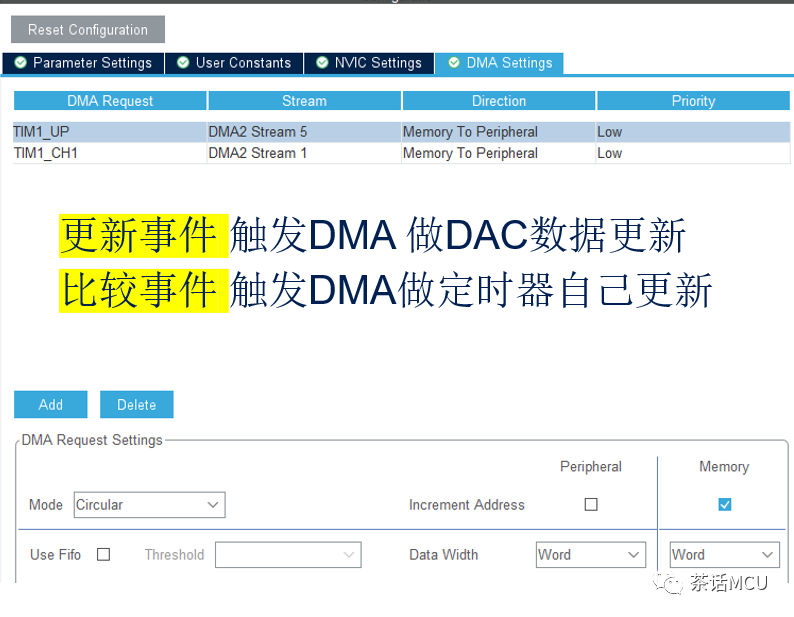Add a new DMA request
794x617 pixels.
[51, 404]
